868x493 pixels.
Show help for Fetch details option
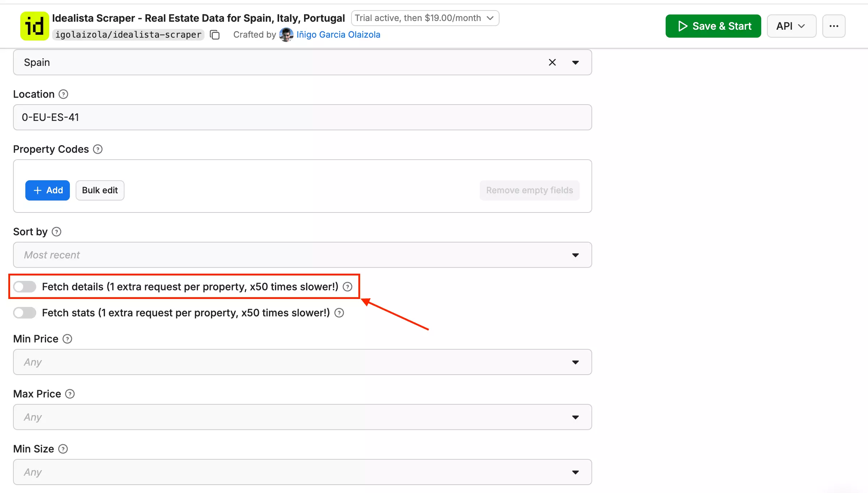[x=347, y=287]
